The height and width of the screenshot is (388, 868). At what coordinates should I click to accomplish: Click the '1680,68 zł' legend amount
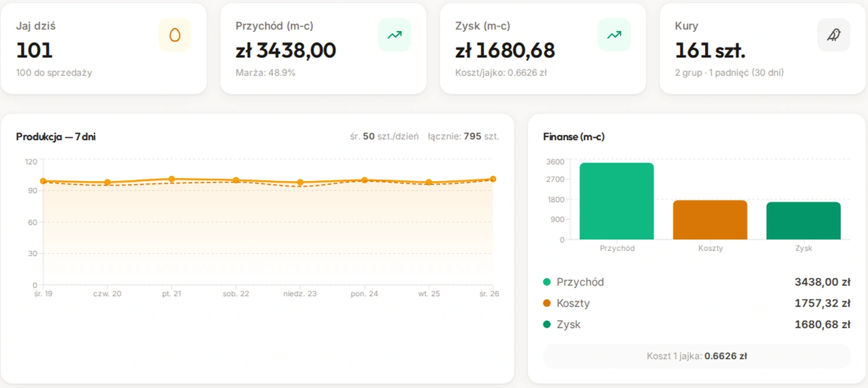pyautogui.click(x=822, y=325)
